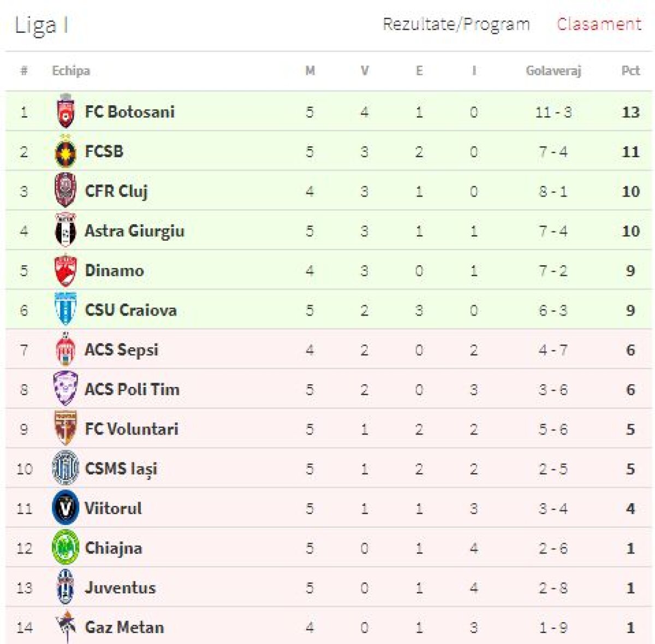Open the Clasament tab
The width and height of the screenshot is (655, 644).
click(599, 25)
